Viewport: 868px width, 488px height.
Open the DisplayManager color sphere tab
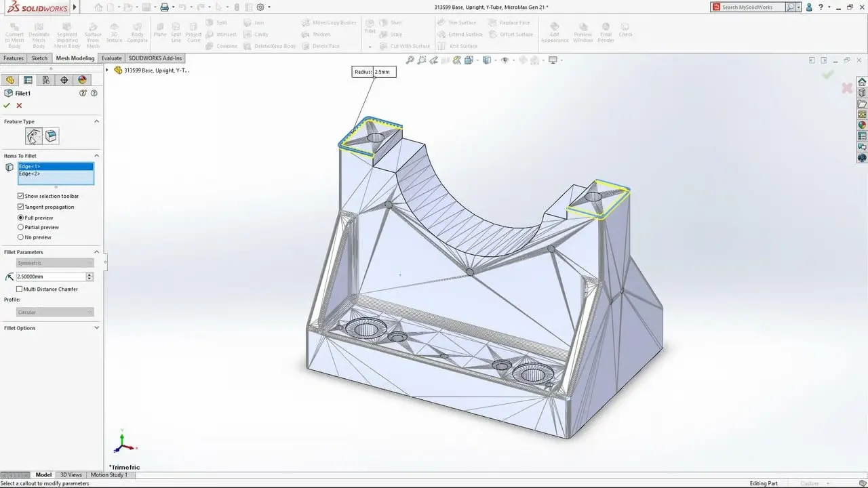click(83, 80)
